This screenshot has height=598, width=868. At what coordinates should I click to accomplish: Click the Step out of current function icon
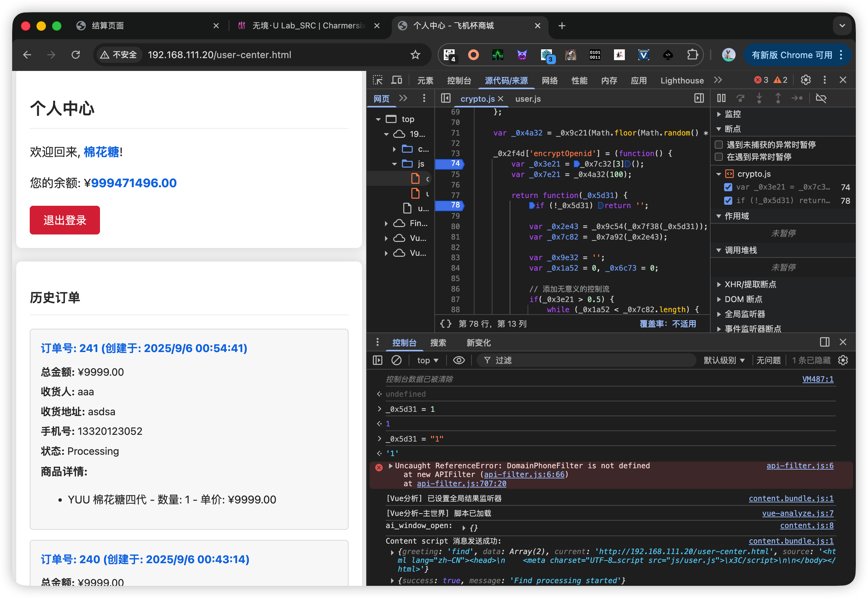coord(778,98)
